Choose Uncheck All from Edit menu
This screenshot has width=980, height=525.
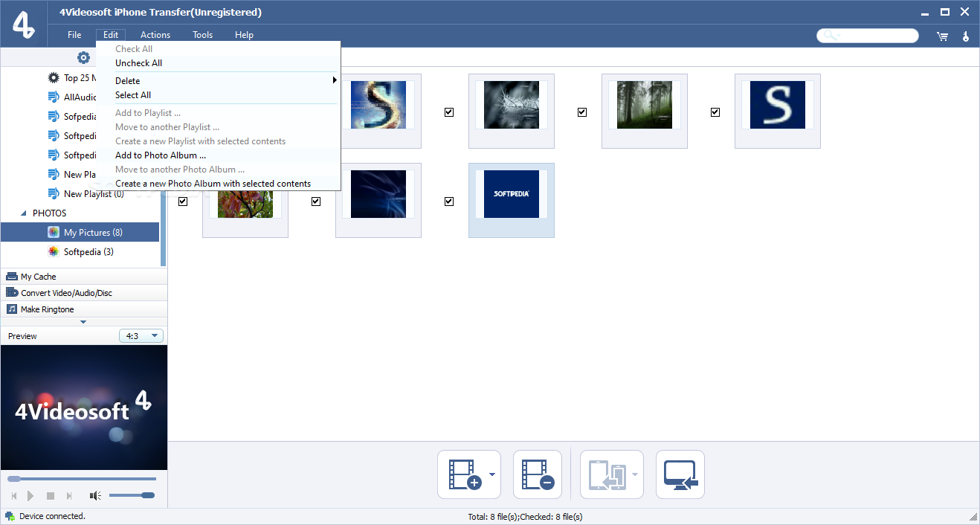219,63
